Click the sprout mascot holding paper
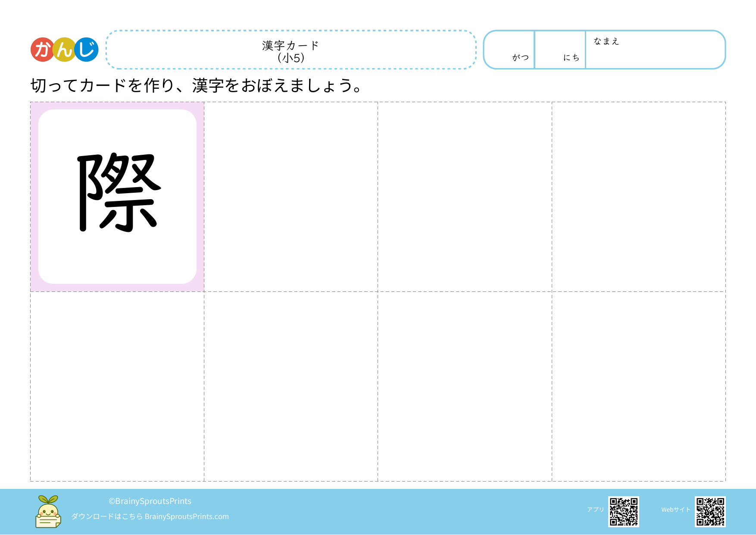Image resolution: width=756 pixels, height=535 pixels. coord(48,512)
